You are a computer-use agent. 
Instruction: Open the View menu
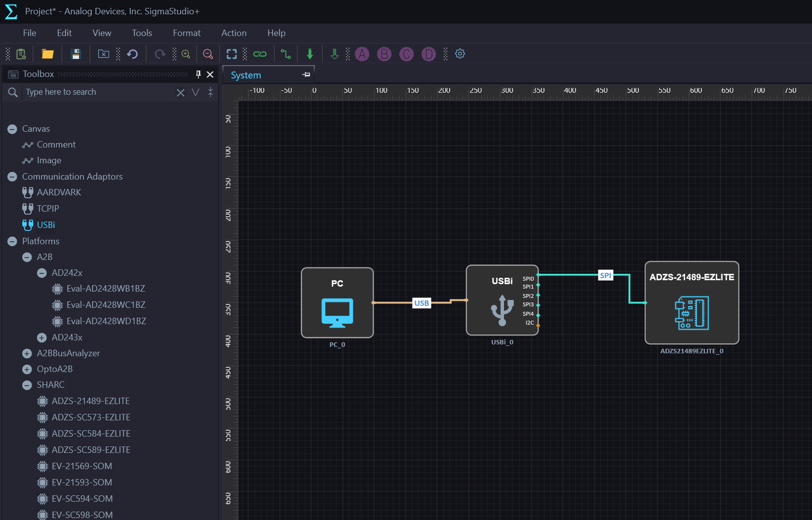102,33
